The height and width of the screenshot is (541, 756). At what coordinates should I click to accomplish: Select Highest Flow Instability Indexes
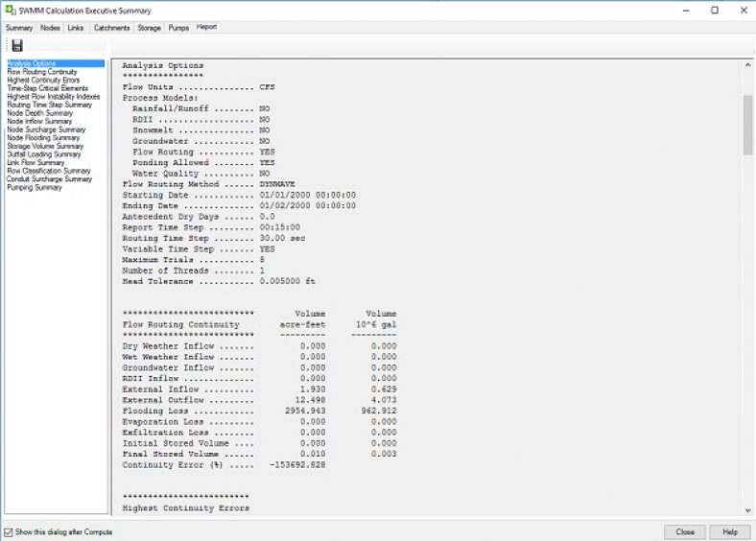point(54,97)
